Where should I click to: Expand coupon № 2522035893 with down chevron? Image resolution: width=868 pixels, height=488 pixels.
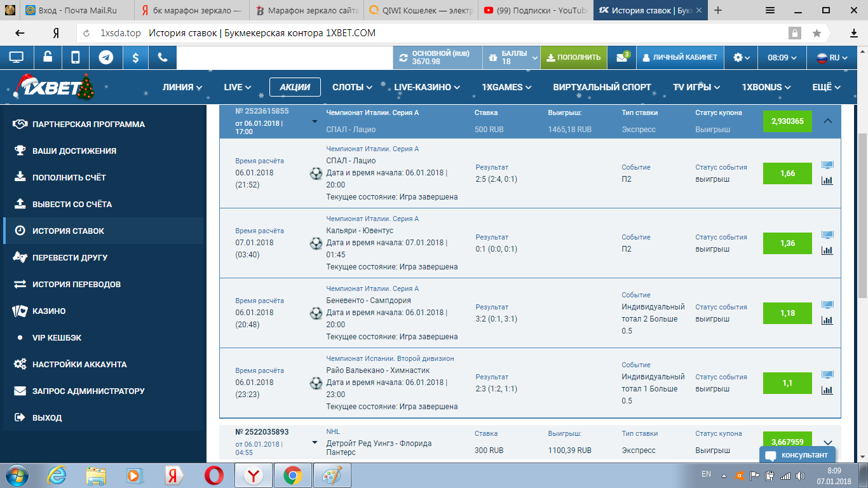[827, 443]
